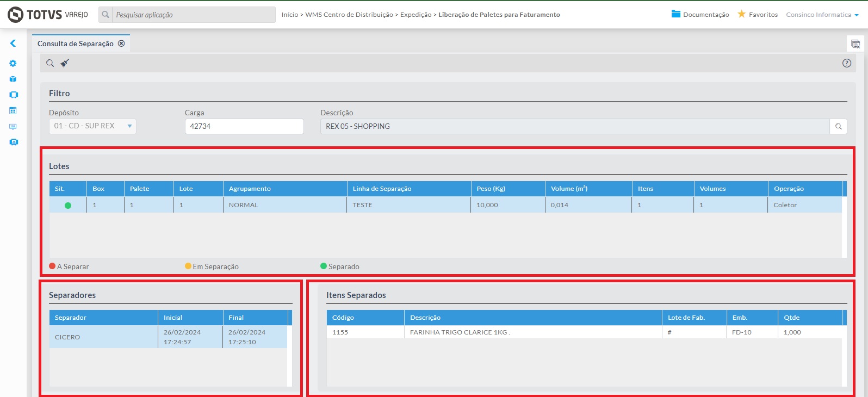
Task: Open Favoritos with the star icon
Action: pos(757,15)
